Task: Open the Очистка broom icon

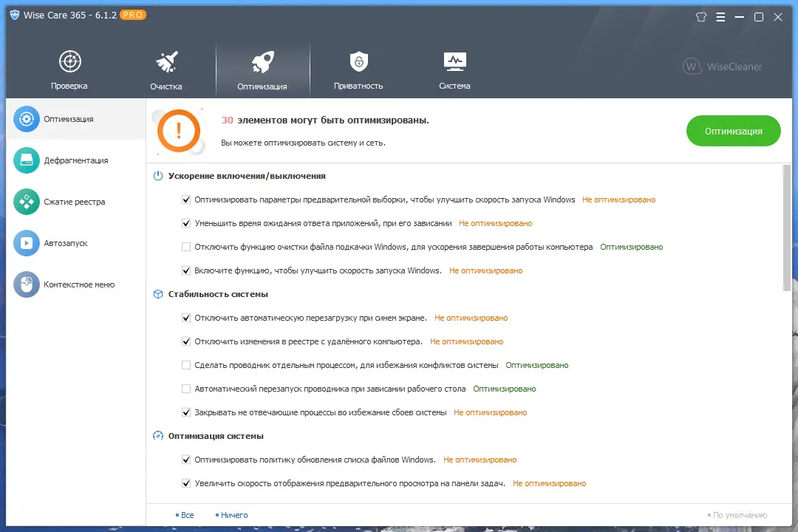Action: pyautogui.click(x=166, y=62)
